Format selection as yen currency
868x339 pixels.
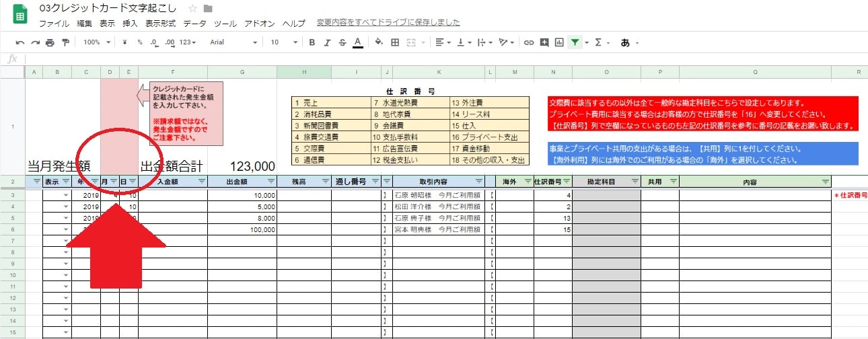point(125,42)
